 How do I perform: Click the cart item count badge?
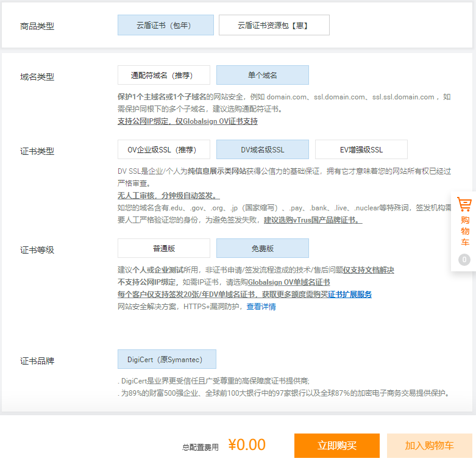click(464, 260)
